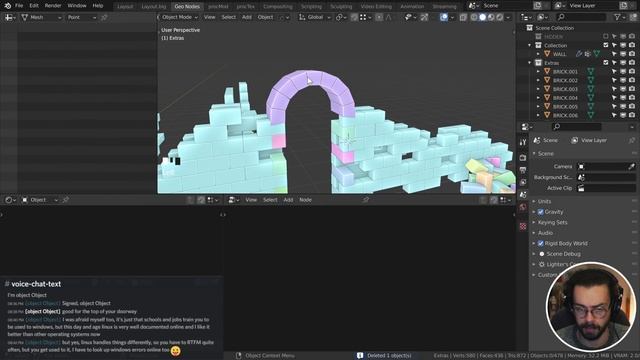Open the proportional falloff curve icon
640x360 pixels.
[x=388, y=17]
